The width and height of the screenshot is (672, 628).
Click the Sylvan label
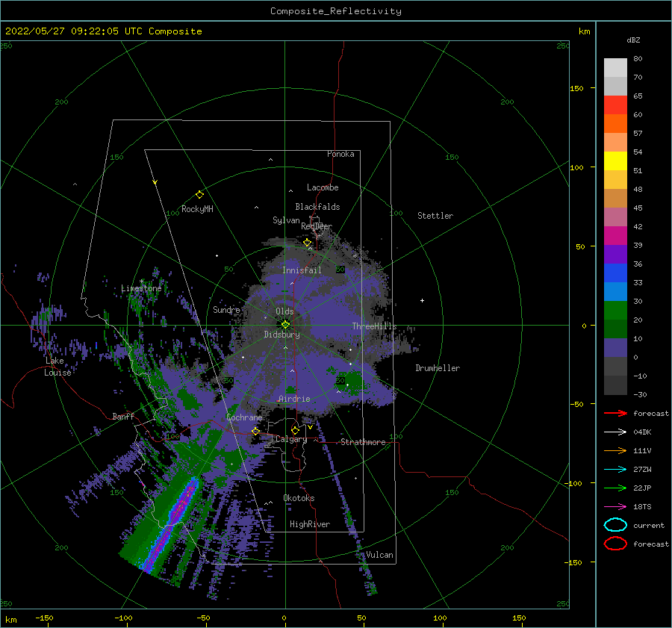(x=286, y=220)
